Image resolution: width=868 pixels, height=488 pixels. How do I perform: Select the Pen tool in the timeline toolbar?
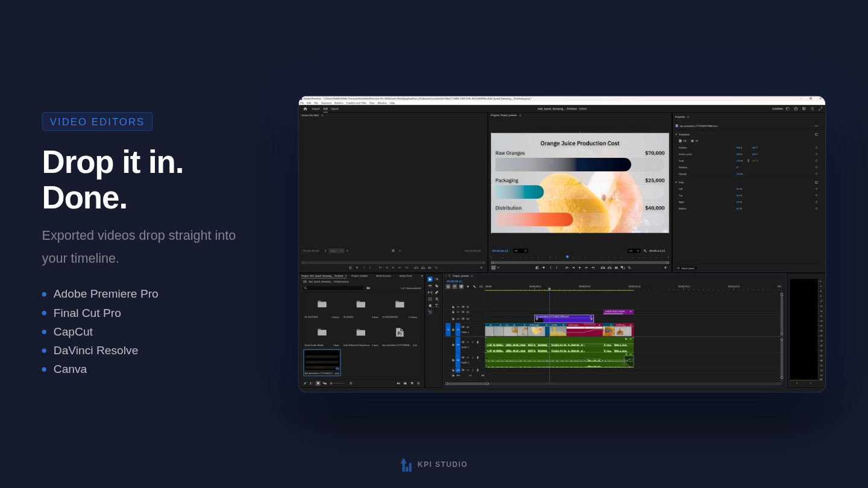(x=436, y=292)
